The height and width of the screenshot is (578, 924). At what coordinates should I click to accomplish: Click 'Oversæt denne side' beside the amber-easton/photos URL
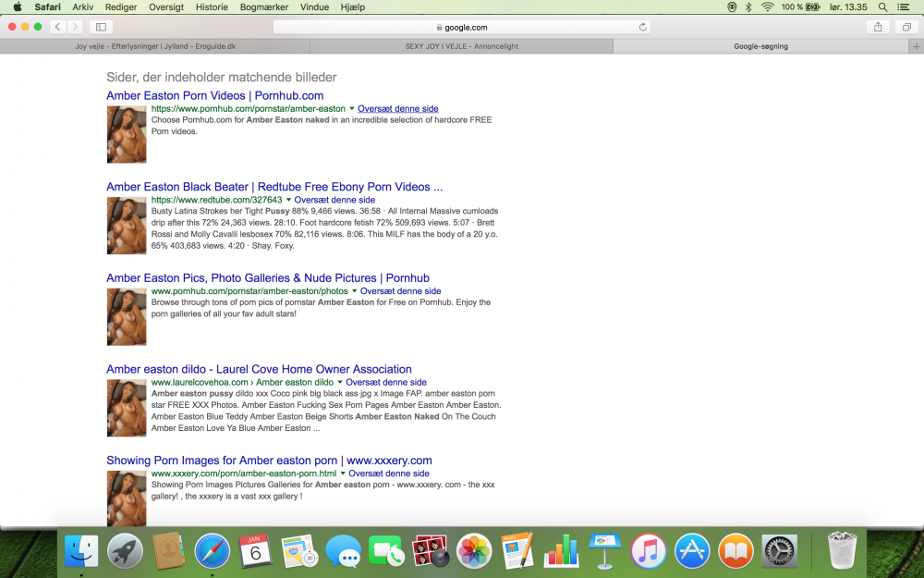click(x=401, y=290)
